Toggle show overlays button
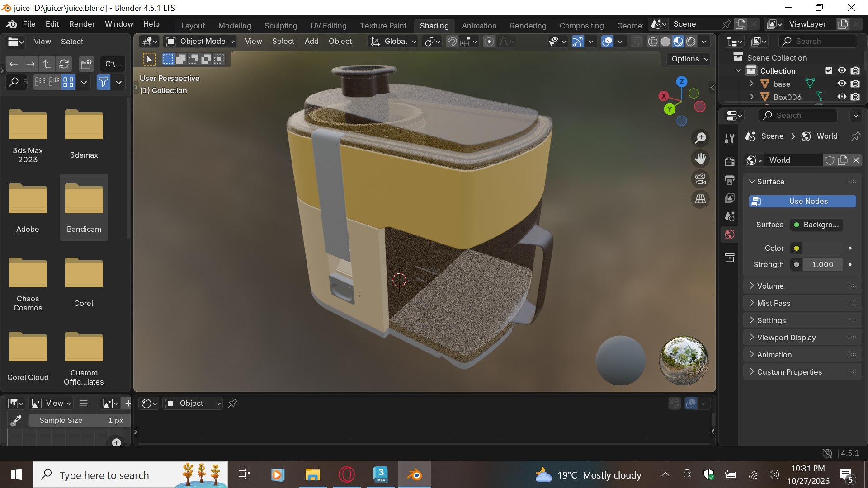Image resolution: width=868 pixels, height=488 pixels. pyautogui.click(x=607, y=42)
